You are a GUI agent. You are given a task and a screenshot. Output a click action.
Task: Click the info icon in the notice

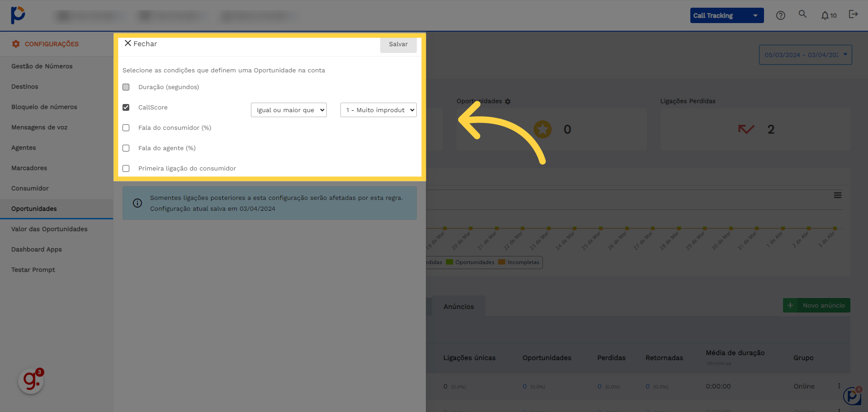click(137, 203)
